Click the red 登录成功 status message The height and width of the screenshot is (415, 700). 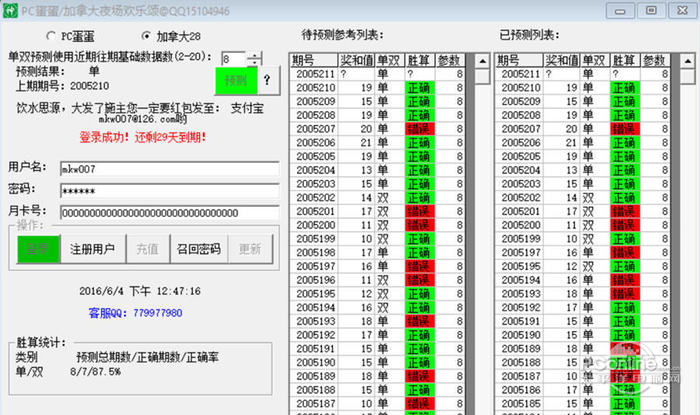click(x=143, y=137)
